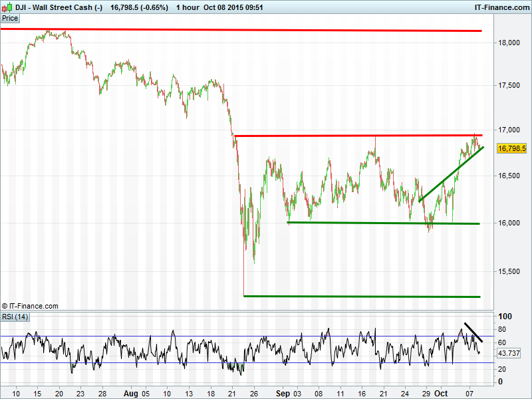532x399 pixels.
Task: Click the 18,000 price axis label
Action: point(510,43)
